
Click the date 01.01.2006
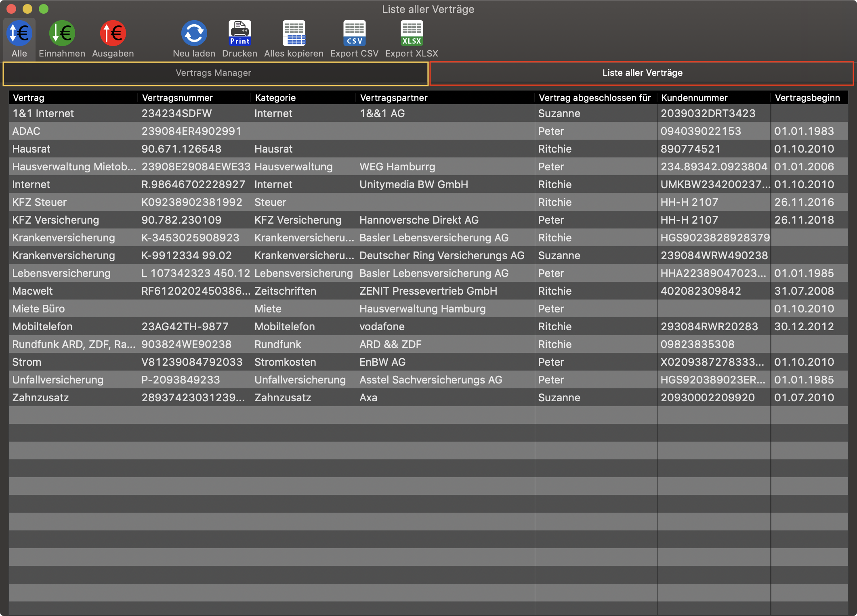[804, 167]
